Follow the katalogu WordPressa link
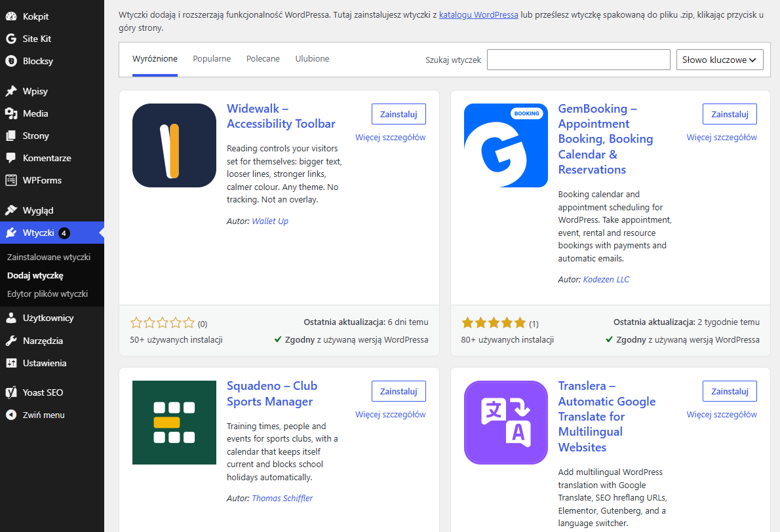780x532 pixels. click(x=478, y=15)
